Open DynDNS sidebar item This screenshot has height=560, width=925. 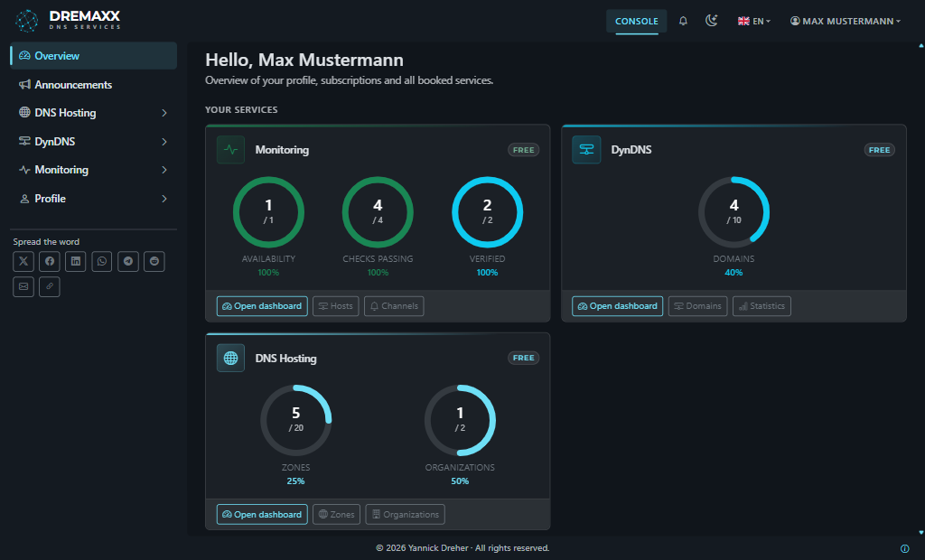coord(93,142)
